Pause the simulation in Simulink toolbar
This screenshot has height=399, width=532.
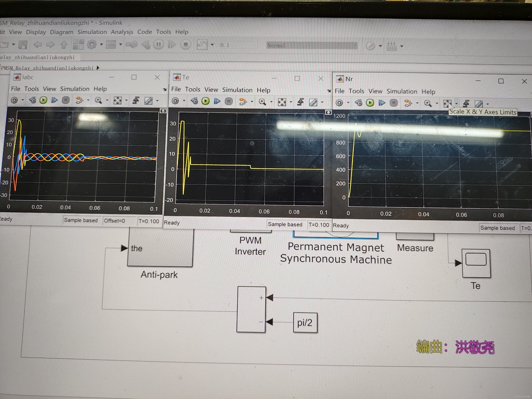pos(159,45)
